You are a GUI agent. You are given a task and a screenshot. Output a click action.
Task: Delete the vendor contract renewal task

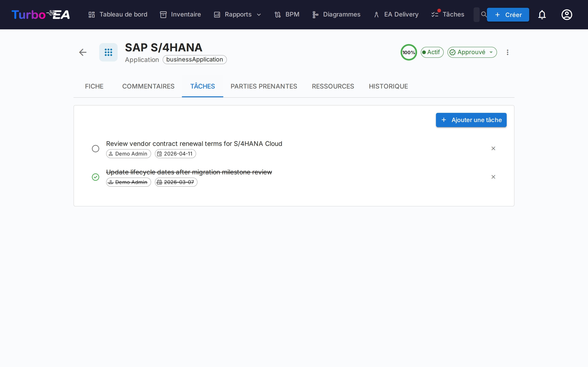493,148
